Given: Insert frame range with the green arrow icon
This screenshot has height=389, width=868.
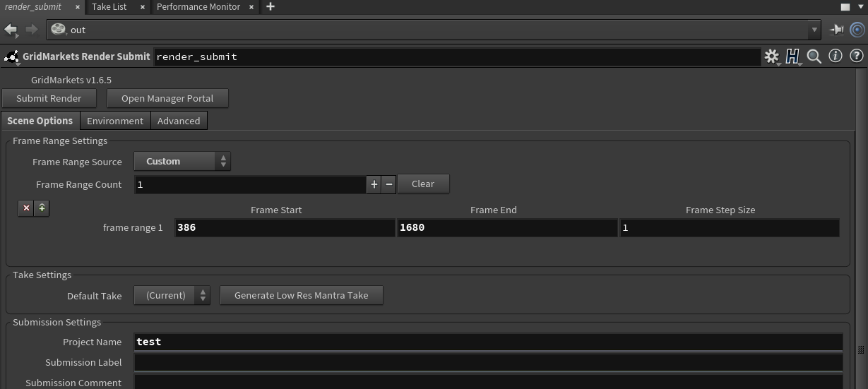Looking at the screenshot, I should pos(42,208).
